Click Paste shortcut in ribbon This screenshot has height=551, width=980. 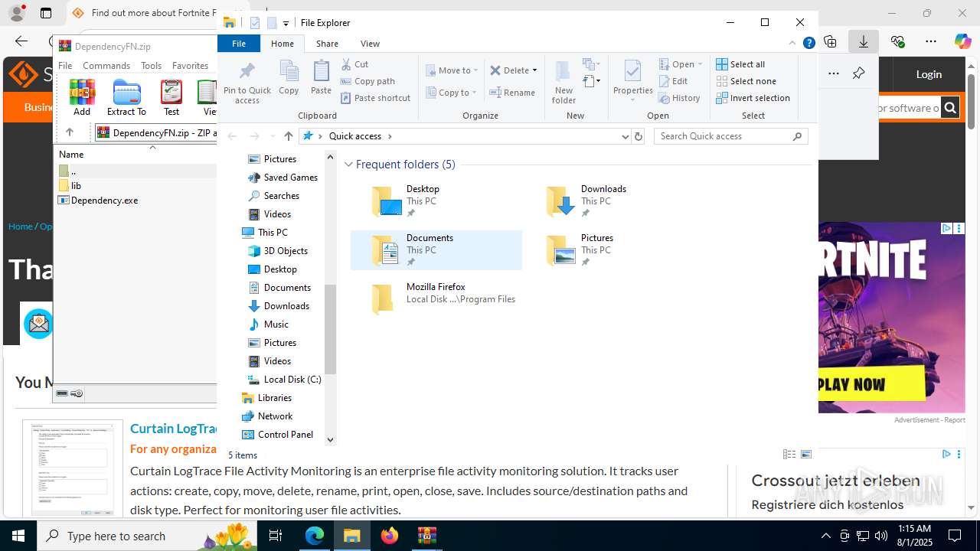tap(375, 98)
